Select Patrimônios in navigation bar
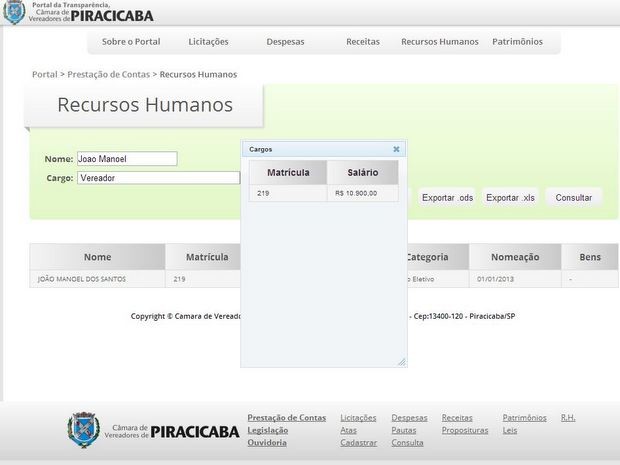This screenshot has width=620, height=465. (517, 42)
